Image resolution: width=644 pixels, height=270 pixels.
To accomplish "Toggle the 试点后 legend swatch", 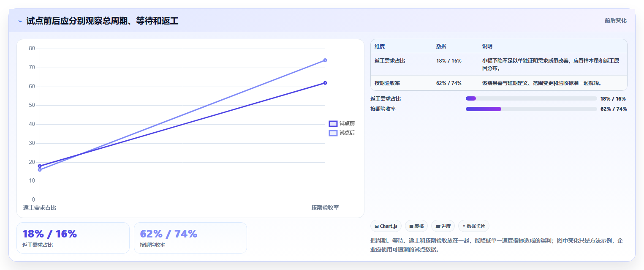I will 333,133.
